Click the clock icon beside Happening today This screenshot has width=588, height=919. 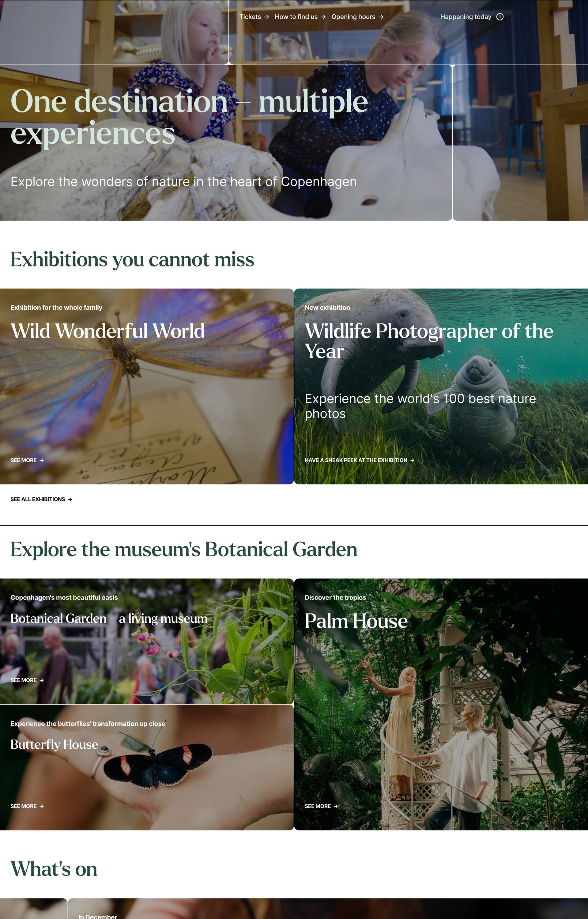pos(500,17)
